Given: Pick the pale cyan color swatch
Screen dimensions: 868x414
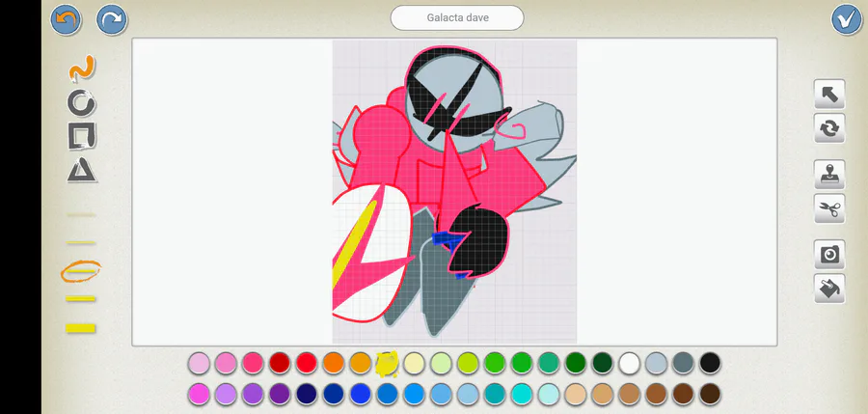Looking at the screenshot, I should 549,394.
